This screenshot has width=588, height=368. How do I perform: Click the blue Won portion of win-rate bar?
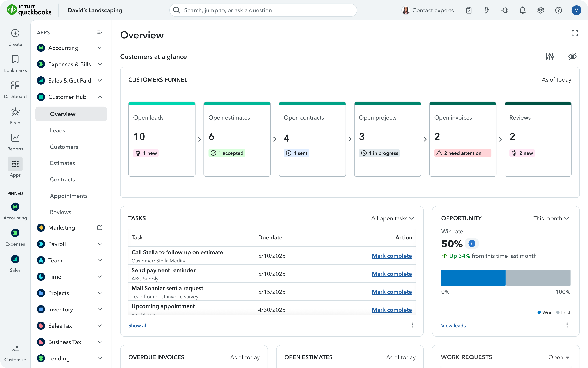473,278
